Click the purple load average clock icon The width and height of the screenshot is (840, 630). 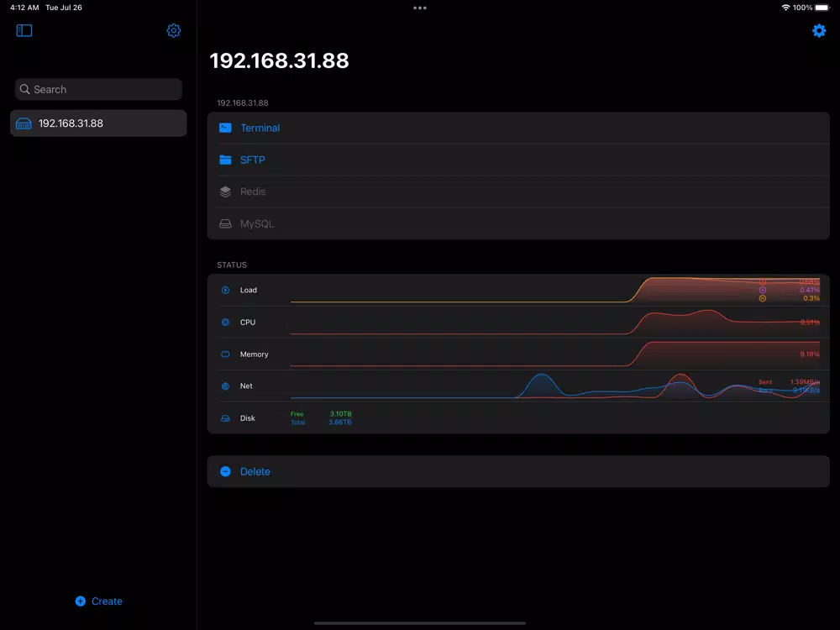(763, 290)
